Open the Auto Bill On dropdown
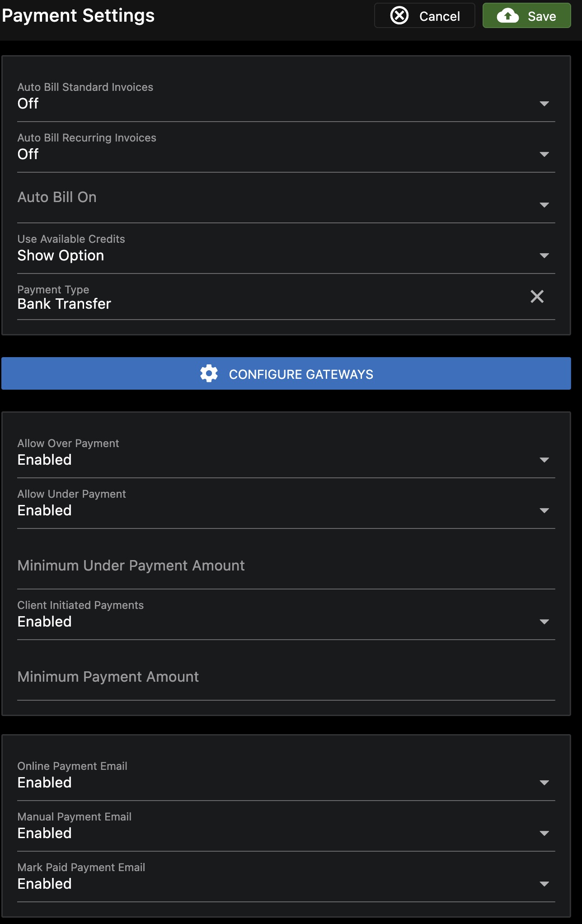582x924 pixels. click(x=286, y=198)
